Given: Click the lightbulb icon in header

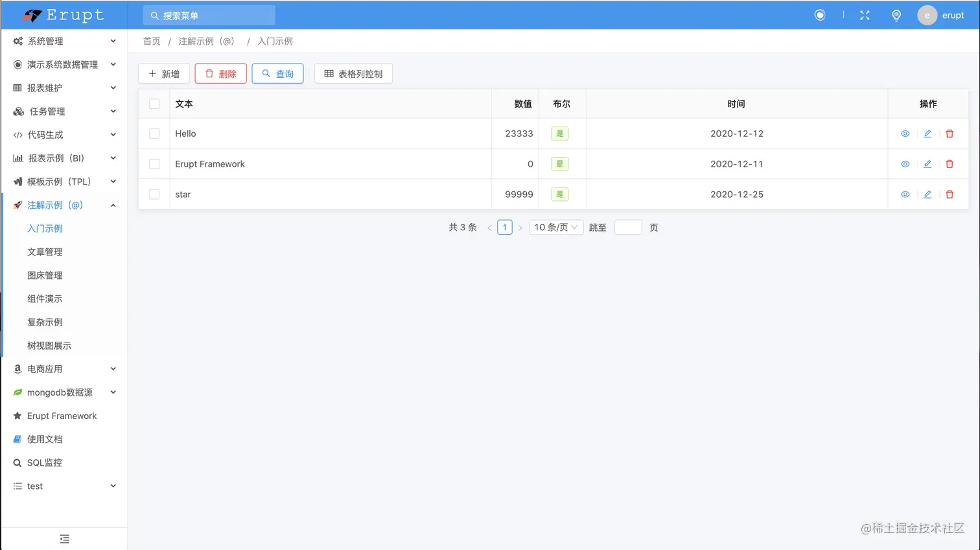Looking at the screenshot, I should pos(896,15).
